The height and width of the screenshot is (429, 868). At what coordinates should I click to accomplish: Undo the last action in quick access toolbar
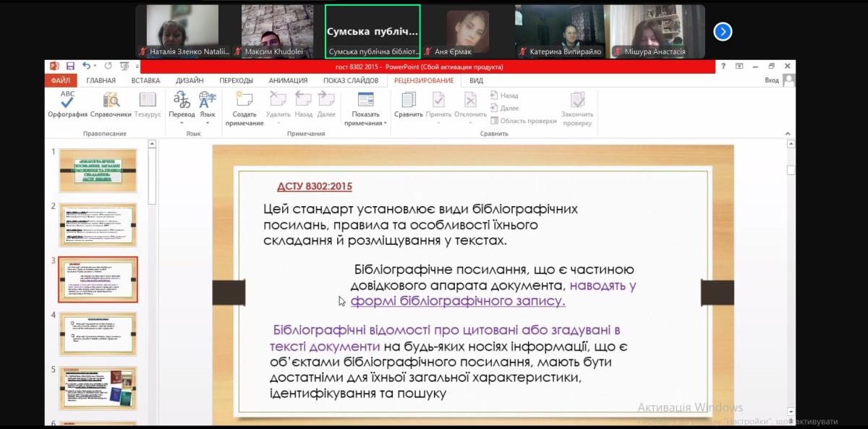[87, 67]
